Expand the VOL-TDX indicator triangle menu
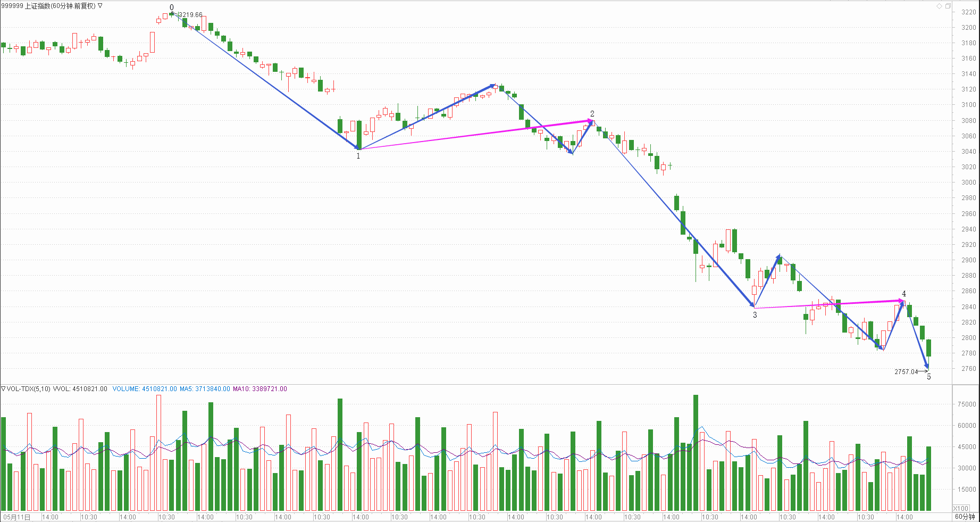Screen dimensions: 980x522 point(3,389)
